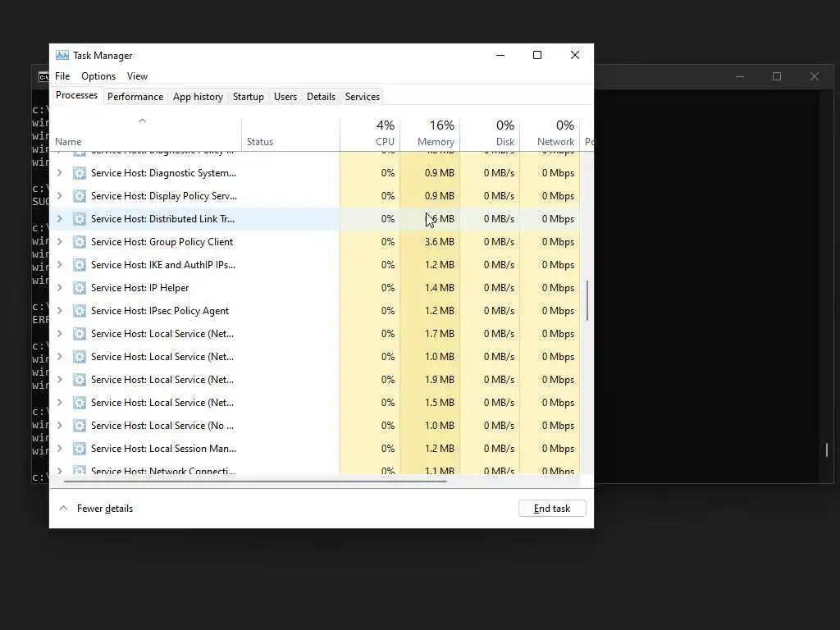The width and height of the screenshot is (840, 630).
Task: Click gear icon of IKE and AuthIP row
Action: click(80, 265)
